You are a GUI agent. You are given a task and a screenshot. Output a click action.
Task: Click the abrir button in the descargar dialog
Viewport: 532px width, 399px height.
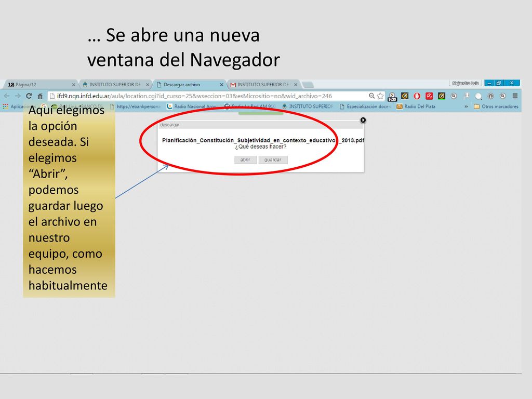[245, 160]
